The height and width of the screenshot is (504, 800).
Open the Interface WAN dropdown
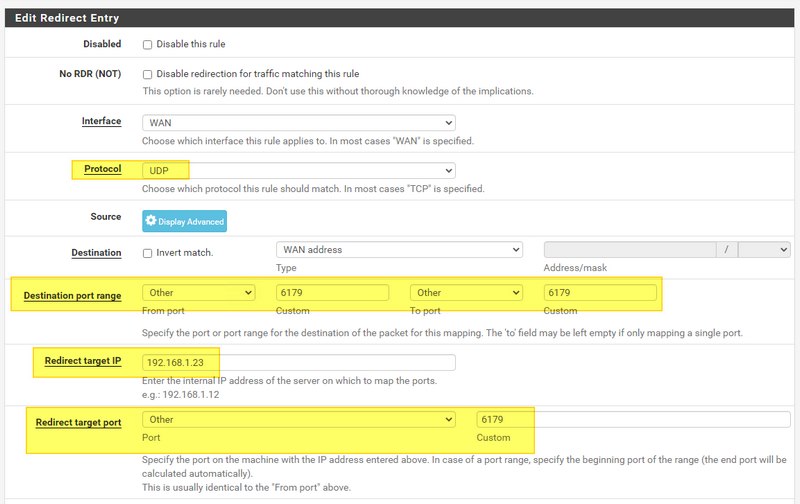point(298,122)
